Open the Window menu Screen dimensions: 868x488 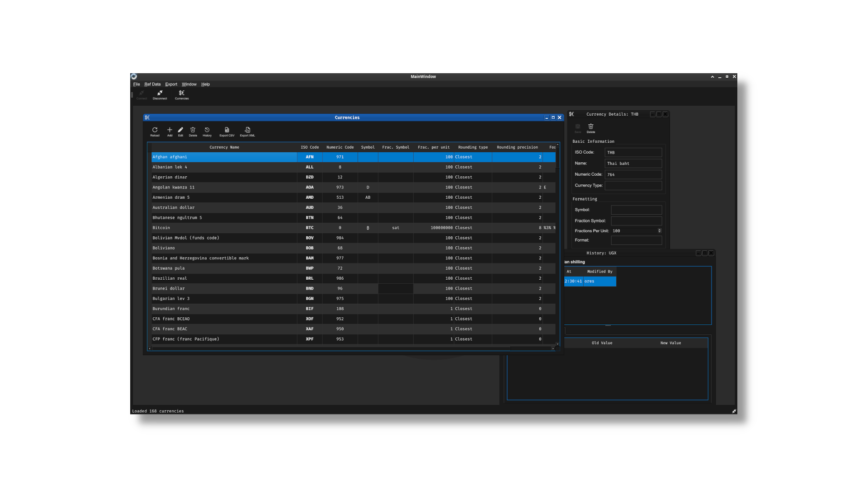(x=189, y=84)
